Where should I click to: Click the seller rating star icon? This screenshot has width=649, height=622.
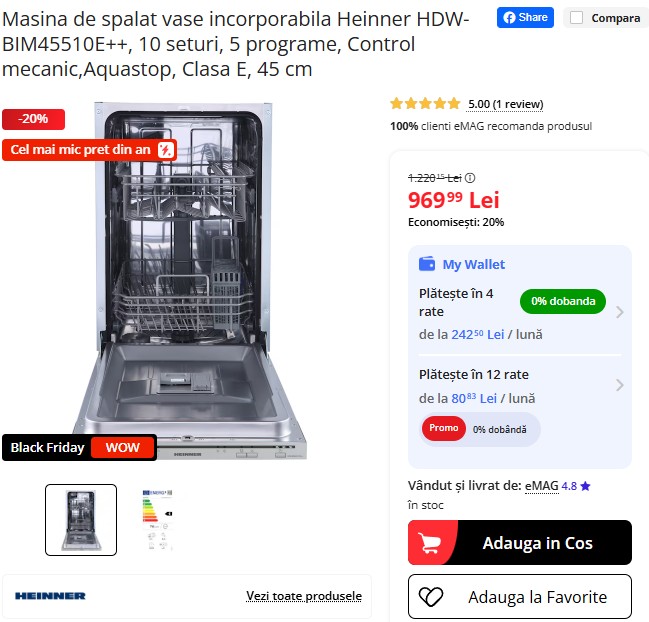click(x=585, y=486)
